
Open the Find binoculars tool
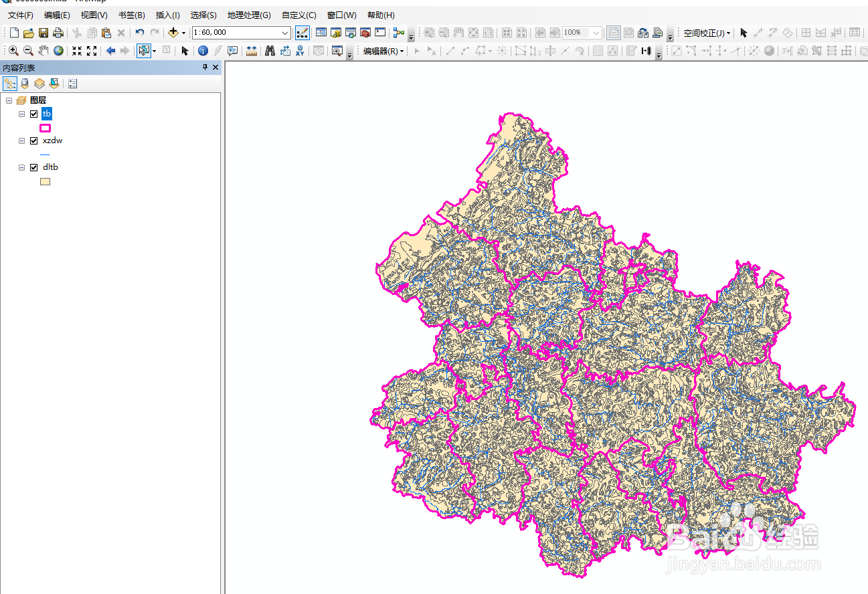[270, 51]
